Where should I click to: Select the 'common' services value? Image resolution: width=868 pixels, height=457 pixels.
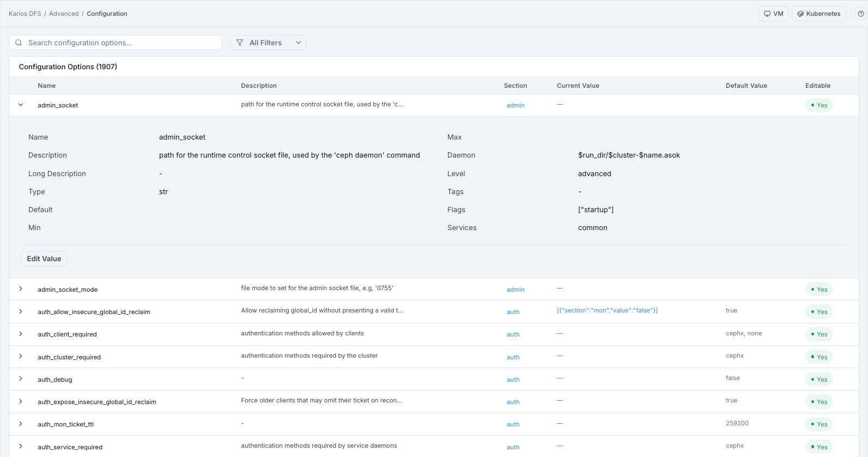coord(592,228)
